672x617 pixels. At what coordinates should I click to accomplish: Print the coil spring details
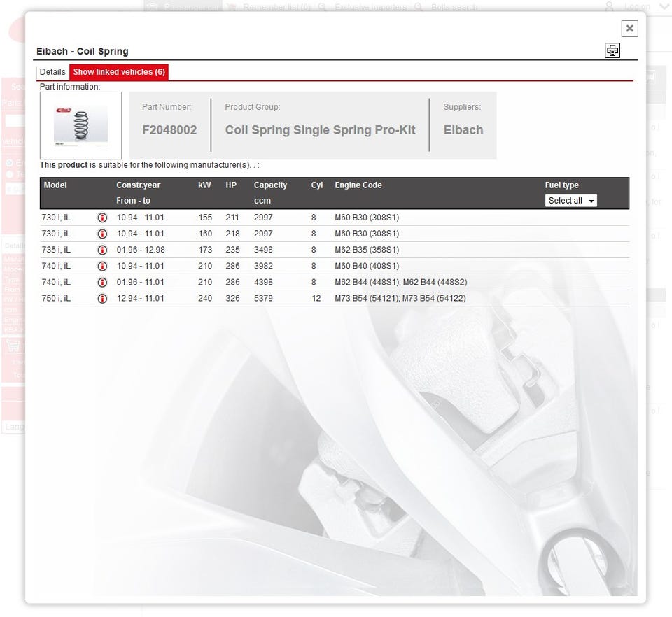tap(612, 50)
